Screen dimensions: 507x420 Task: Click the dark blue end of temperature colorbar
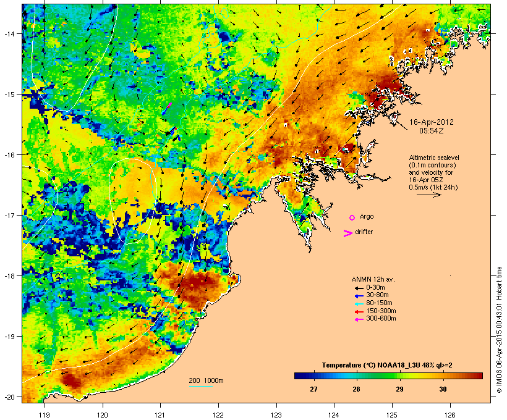pyautogui.click(x=299, y=376)
